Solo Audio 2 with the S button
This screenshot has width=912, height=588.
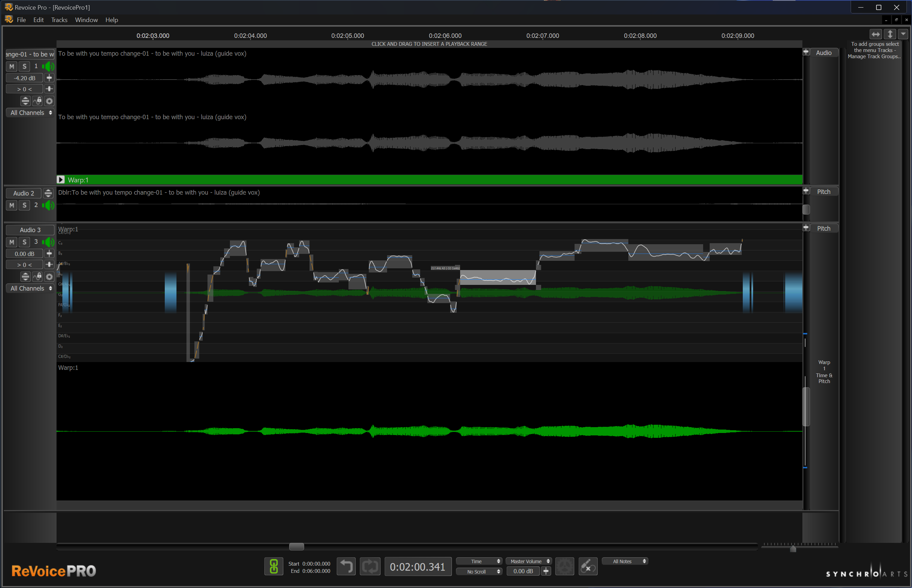(24, 205)
